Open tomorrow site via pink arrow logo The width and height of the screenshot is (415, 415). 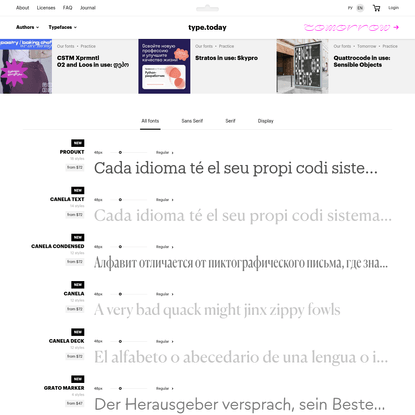351,27
